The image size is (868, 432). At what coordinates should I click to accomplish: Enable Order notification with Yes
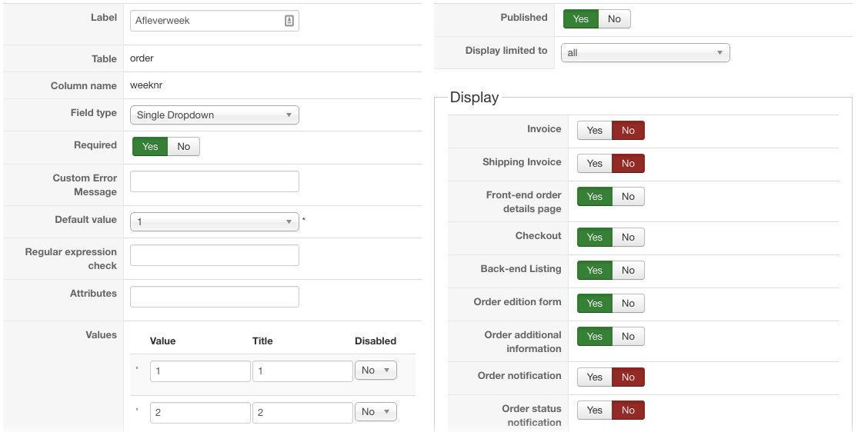point(595,377)
